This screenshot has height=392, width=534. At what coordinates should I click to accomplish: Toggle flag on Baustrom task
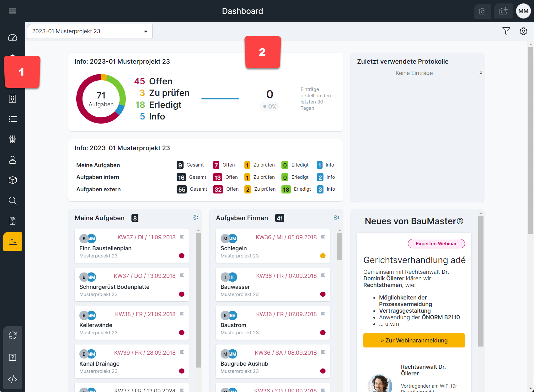[323, 314]
